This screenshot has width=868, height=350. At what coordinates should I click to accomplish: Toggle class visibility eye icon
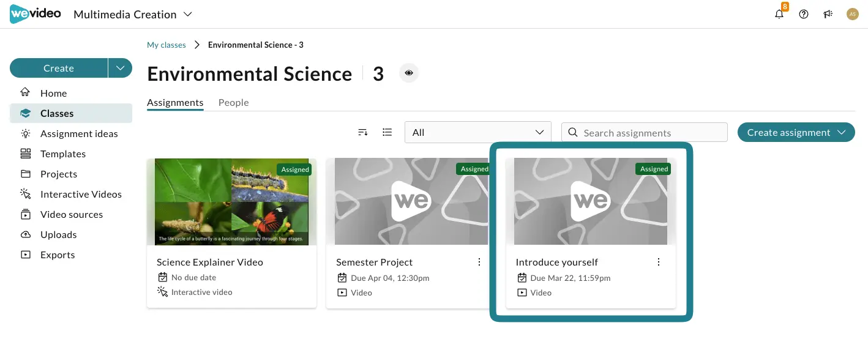(409, 73)
